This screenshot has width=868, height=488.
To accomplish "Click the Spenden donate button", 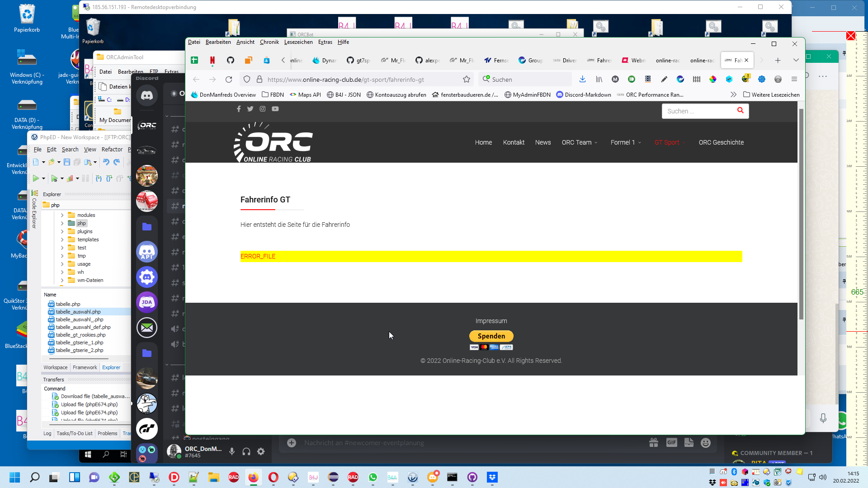I will click(491, 336).
